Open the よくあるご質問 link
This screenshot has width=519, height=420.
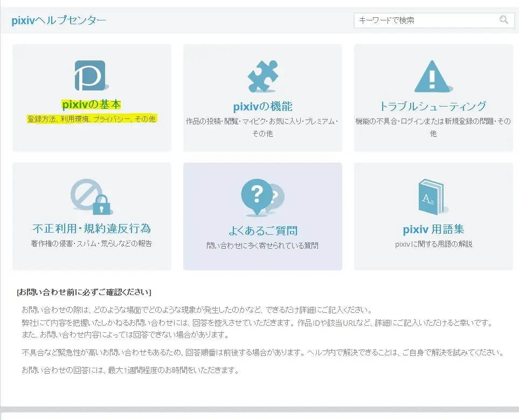click(263, 230)
